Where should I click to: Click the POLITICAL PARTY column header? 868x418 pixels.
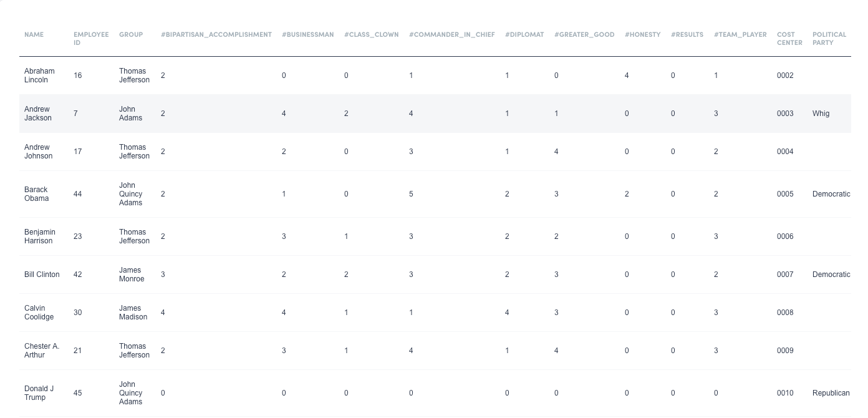tap(829, 39)
